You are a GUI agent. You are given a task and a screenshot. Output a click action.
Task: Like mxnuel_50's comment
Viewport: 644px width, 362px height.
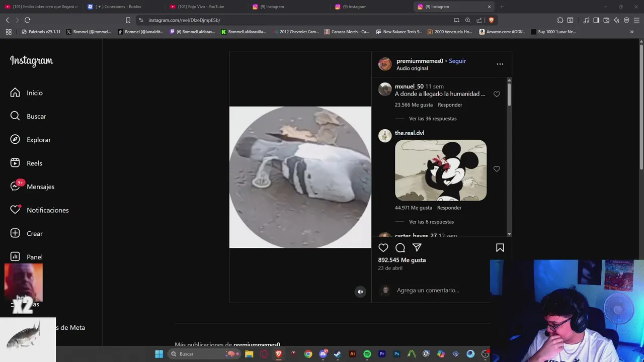point(497,95)
